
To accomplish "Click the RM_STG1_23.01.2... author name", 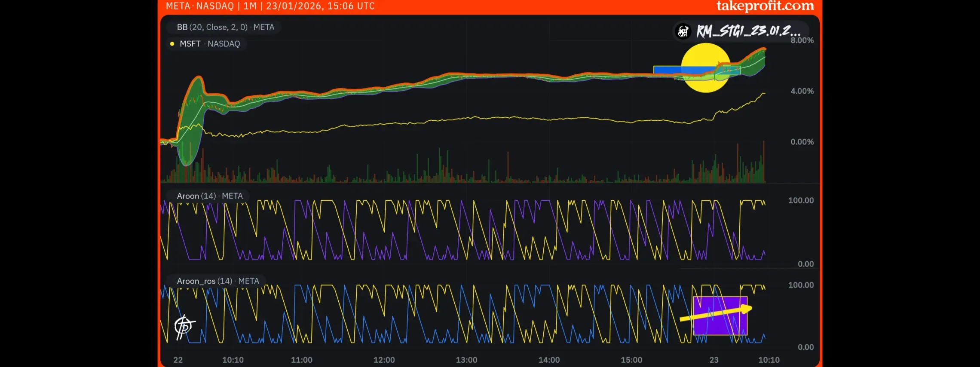I will 748,31.
